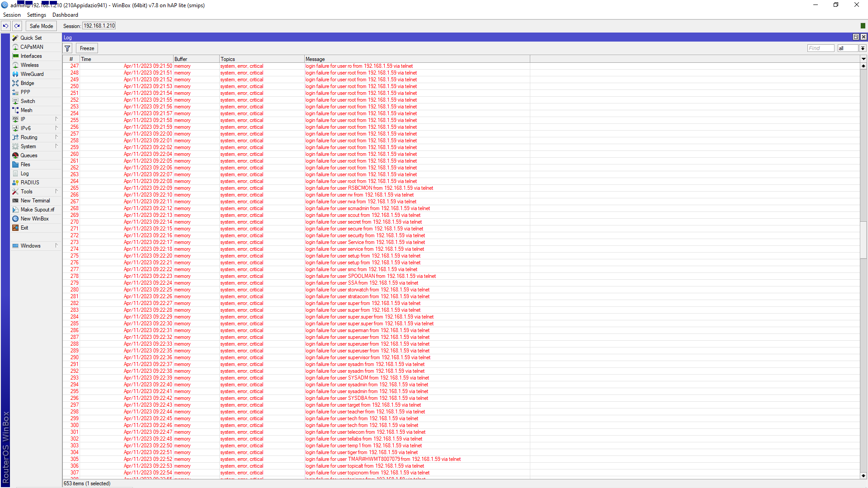
Task: Open the topics filter dropdown showing all
Action: [x=849, y=48]
